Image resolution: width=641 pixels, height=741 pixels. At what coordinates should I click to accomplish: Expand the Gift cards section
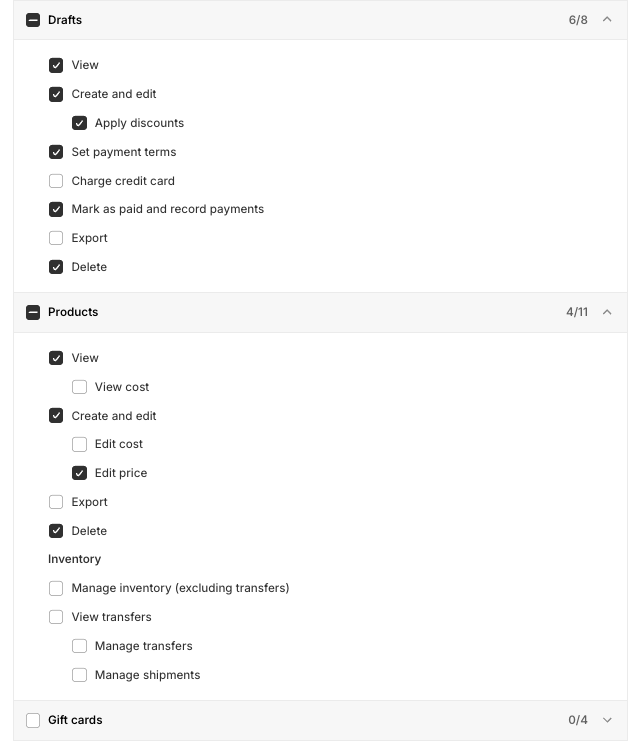pos(607,720)
